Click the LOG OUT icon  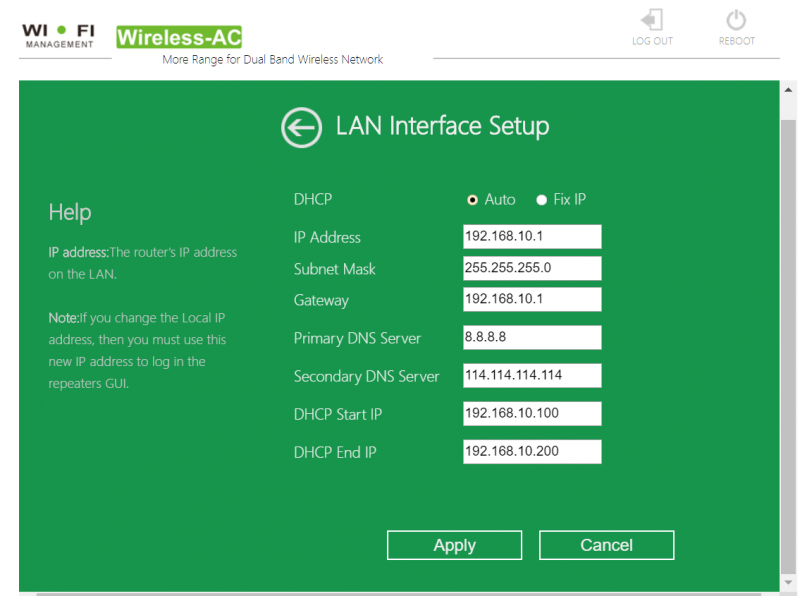[652, 20]
